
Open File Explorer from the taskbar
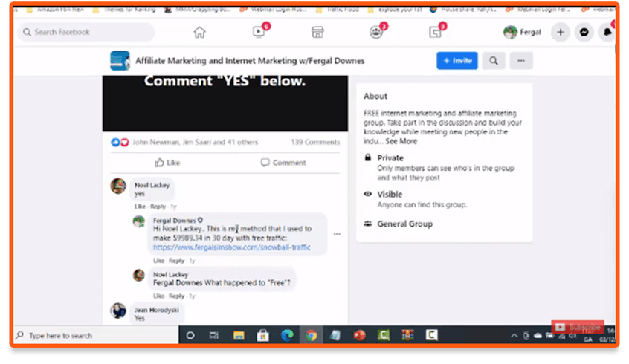(239, 335)
